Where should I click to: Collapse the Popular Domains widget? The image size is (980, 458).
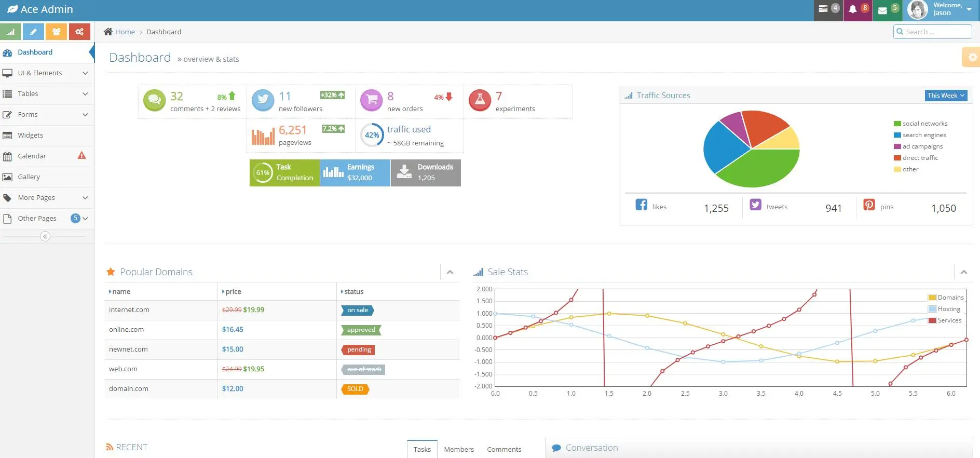pyautogui.click(x=450, y=272)
